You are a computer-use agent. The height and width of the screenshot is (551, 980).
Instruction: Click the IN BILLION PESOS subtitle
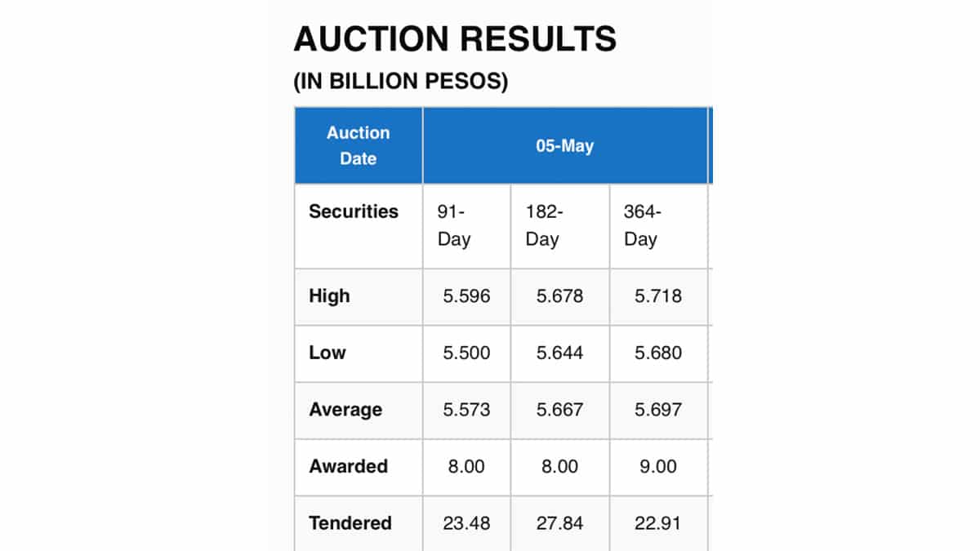pos(400,82)
